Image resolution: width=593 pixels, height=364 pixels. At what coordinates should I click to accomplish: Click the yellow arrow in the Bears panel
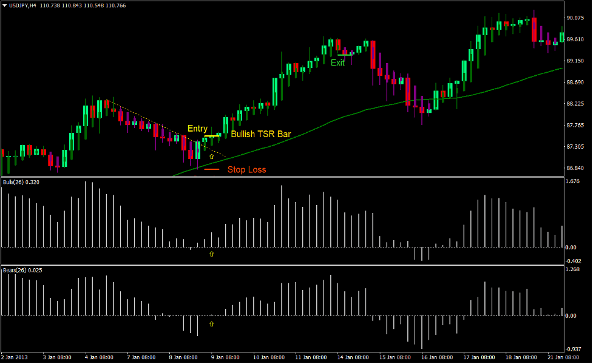[211, 325]
